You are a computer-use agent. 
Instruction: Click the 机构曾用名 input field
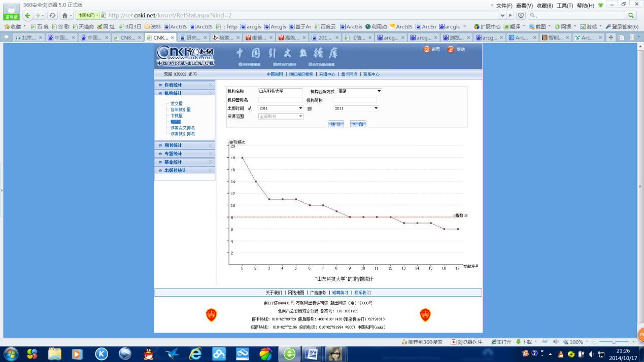click(280, 100)
